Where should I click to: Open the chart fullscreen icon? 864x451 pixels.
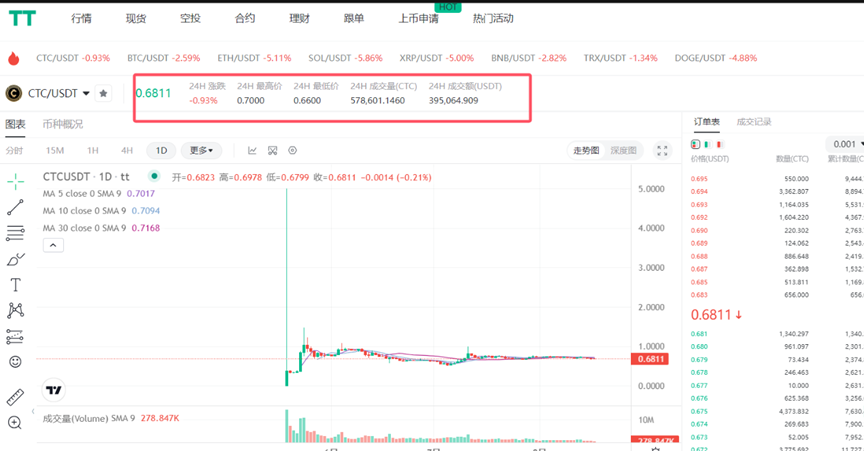click(x=662, y=151)
